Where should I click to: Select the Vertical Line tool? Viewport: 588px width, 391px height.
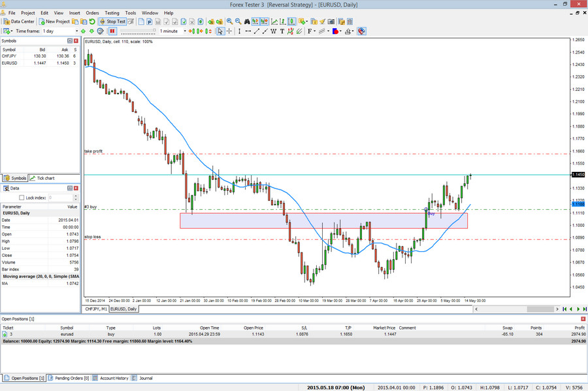[x=240, y=31]
